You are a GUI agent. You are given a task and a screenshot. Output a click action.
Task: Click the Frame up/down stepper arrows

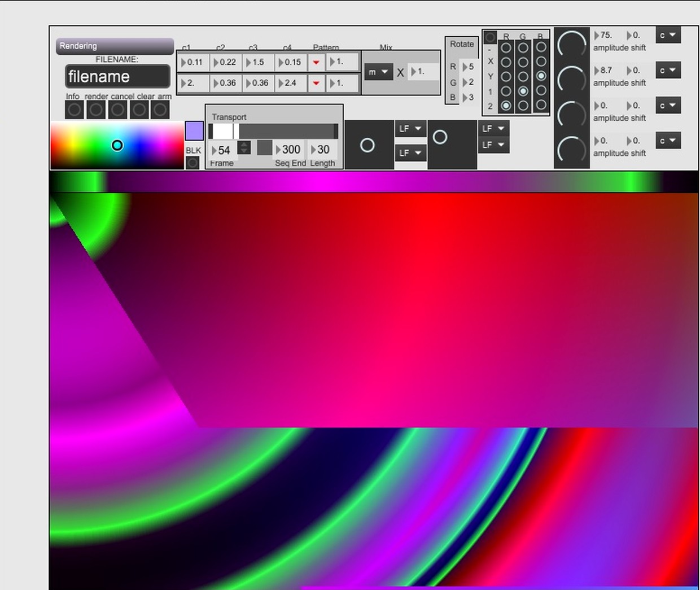(x=244, y=148)
